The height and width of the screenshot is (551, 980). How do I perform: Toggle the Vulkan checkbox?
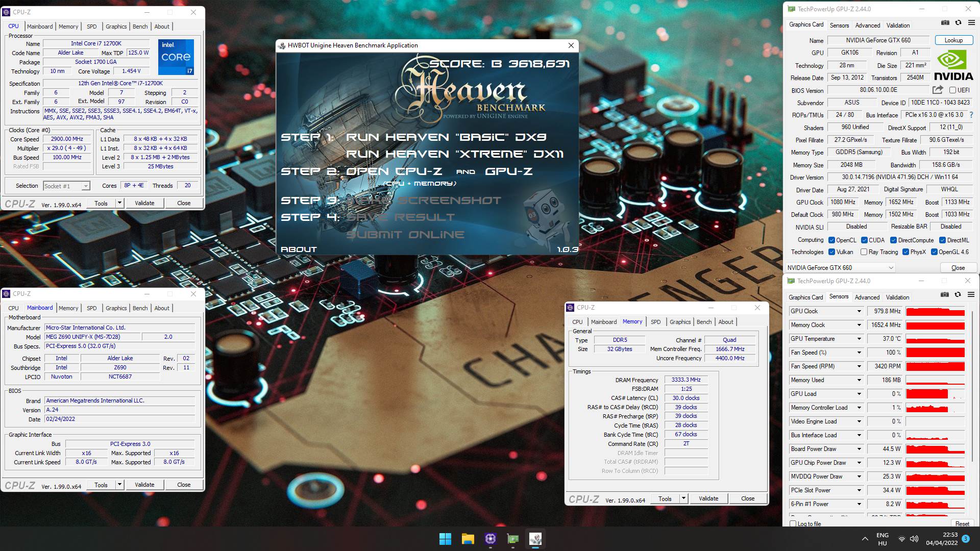(831, 252)
